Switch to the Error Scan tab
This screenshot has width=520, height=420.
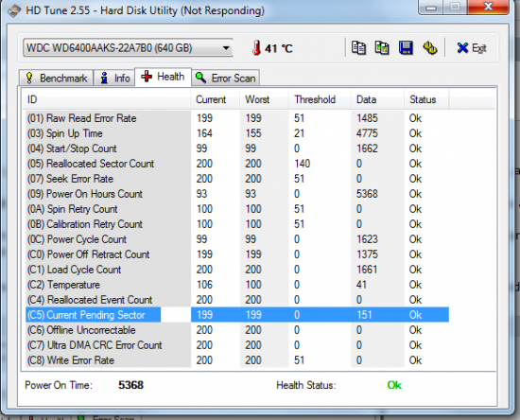click(x=226, y=79)
